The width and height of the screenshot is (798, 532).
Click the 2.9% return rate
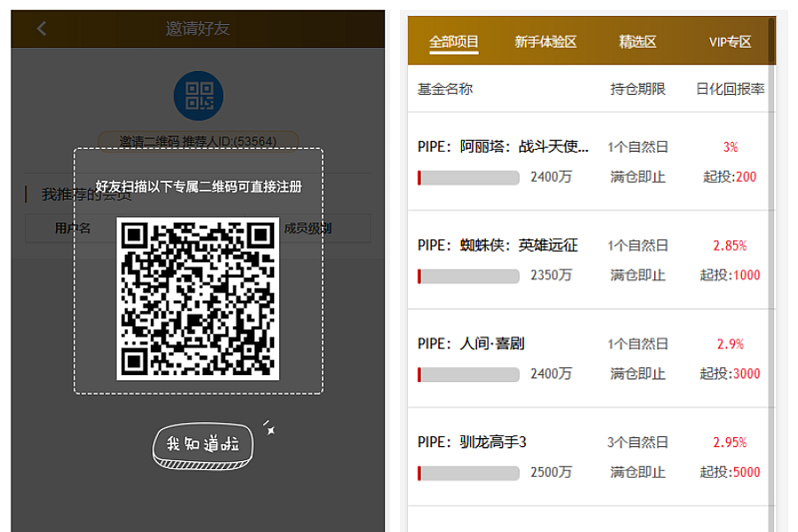(731, 344)
